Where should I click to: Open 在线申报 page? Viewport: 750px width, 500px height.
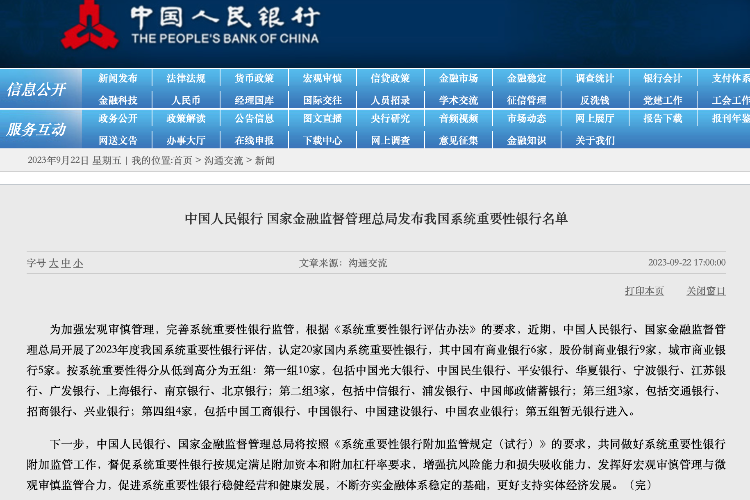pos(254,140)
